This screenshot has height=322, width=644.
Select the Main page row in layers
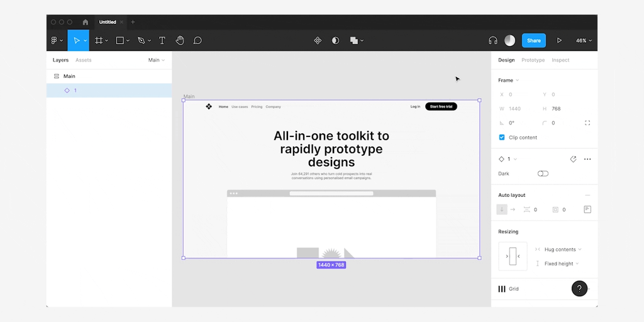pyautogui.click(x=109, y=76)
